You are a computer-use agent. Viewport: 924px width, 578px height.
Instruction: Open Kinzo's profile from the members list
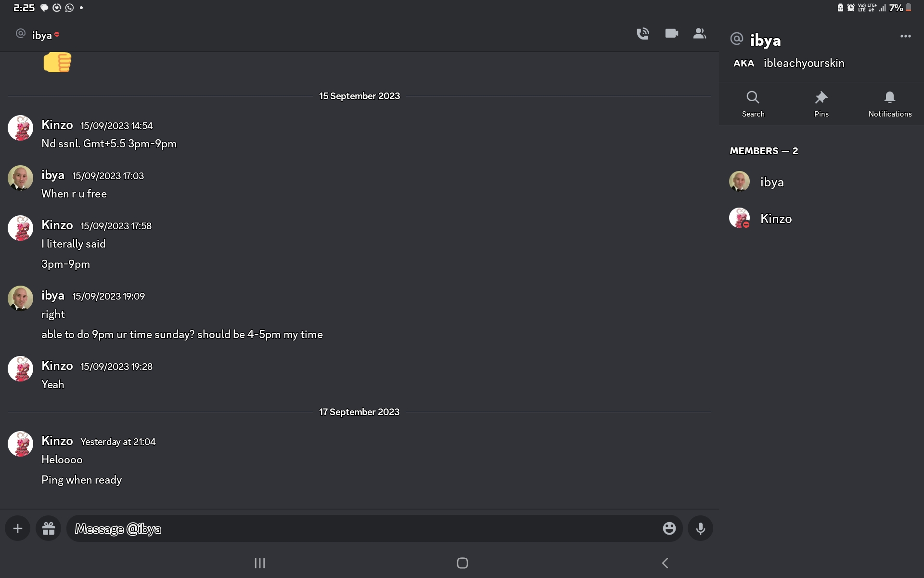click(x=776, y=218)
